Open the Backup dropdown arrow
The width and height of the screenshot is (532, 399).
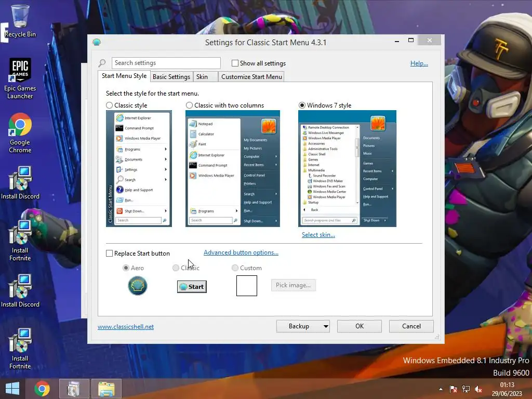click(326, 326)
